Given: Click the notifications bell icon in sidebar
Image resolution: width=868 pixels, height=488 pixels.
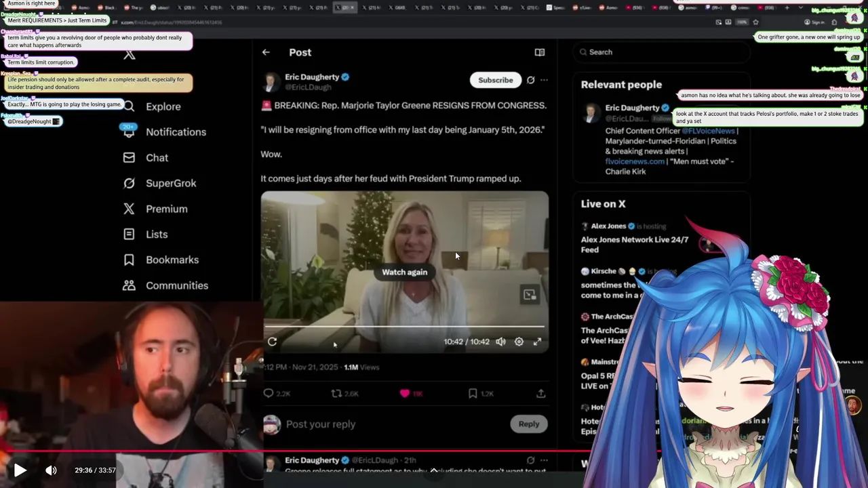Looking at the screenshot, I should pos(129,131).
